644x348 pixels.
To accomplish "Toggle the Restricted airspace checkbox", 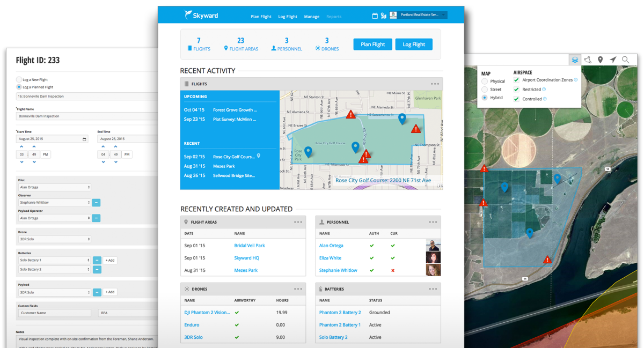I will tap(516, 90).
